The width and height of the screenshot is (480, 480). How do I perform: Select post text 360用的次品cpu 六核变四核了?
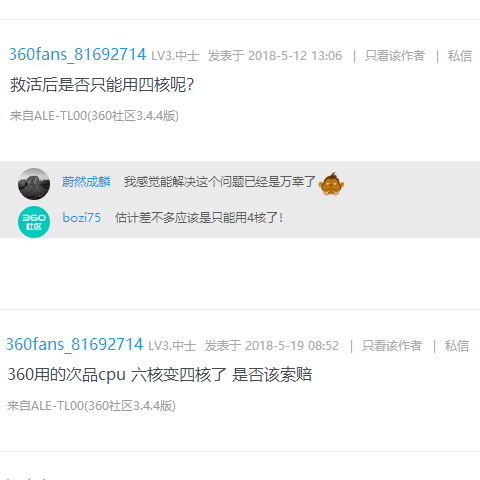click(117, 375)
